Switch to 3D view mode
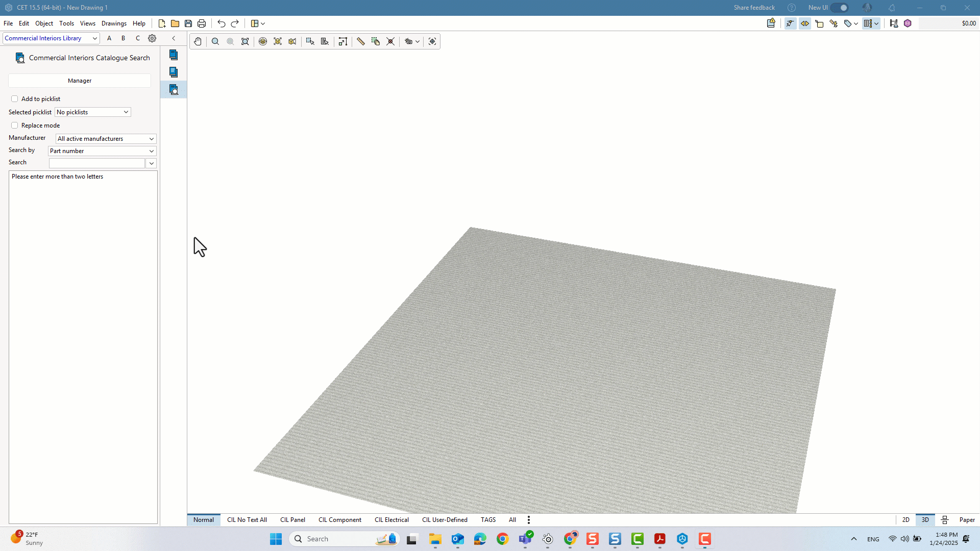Screen dimensions: 980x551 (925, 520)
